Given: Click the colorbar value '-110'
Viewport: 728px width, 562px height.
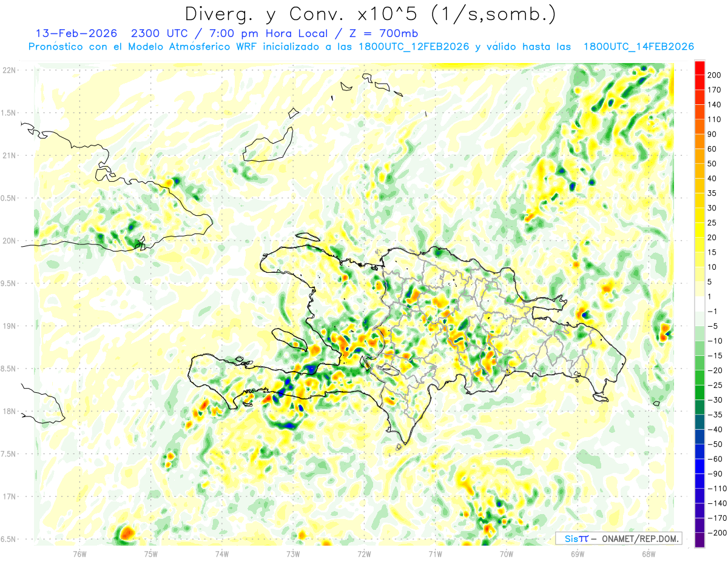Looking at the screenshot, I should click(x=718, y=488).
